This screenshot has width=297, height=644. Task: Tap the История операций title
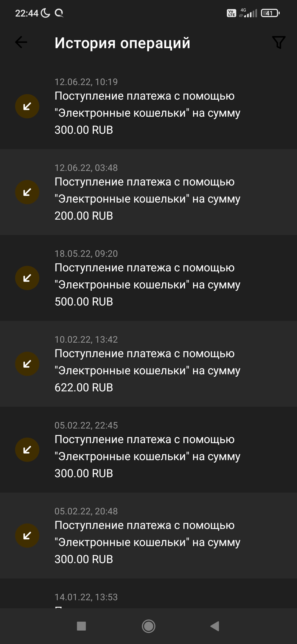coord(122,43)
